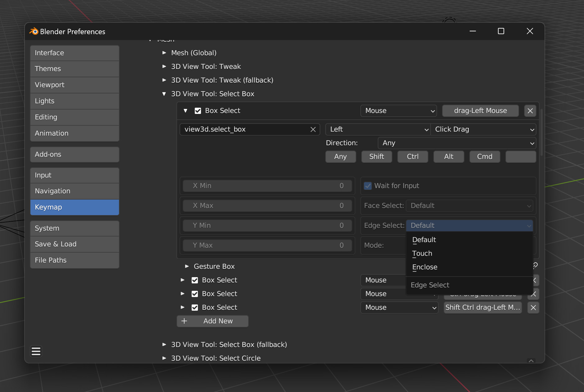The width and height of the screenshot is (584, 392).
Task: Click the blank key modifier button
Action: tap(521, 157)
